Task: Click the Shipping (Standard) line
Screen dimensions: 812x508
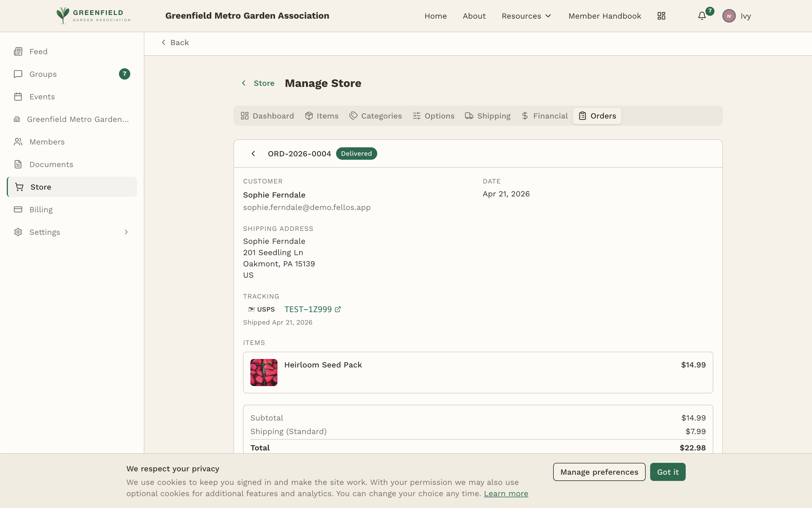Action: (x=478, y=432)
